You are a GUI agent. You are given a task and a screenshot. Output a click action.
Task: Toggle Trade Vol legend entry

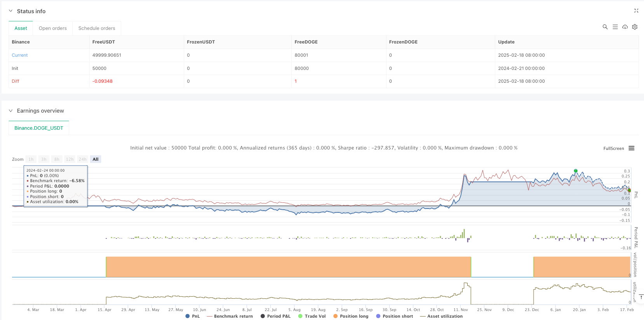coord(312,316)
